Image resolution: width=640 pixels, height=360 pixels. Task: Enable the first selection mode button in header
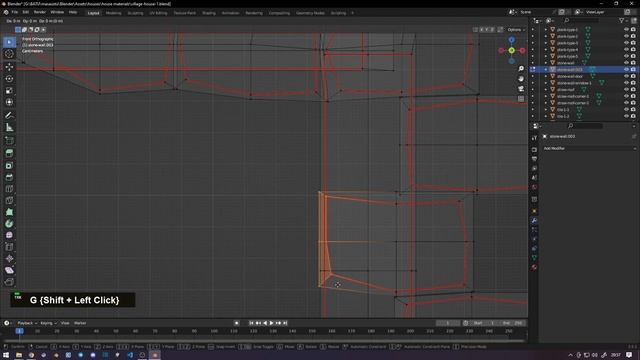(x=18, y=29)
